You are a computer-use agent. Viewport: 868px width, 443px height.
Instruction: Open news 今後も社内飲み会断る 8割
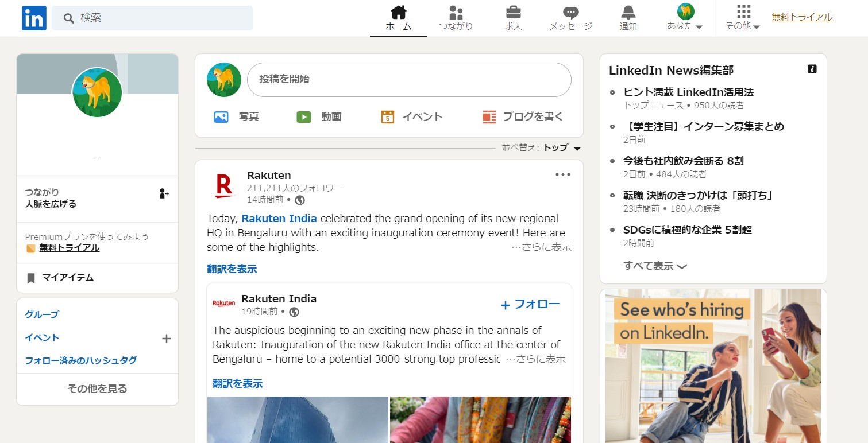(684, 161)
